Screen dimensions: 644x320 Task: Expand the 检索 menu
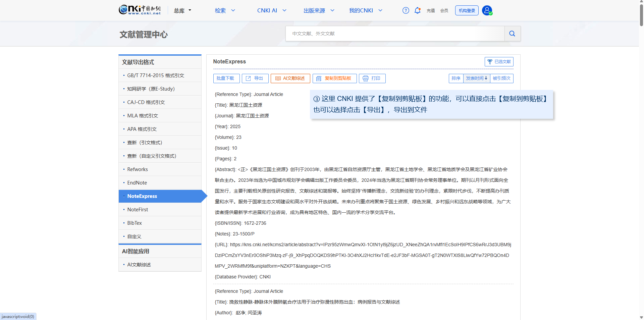point(225,10)
